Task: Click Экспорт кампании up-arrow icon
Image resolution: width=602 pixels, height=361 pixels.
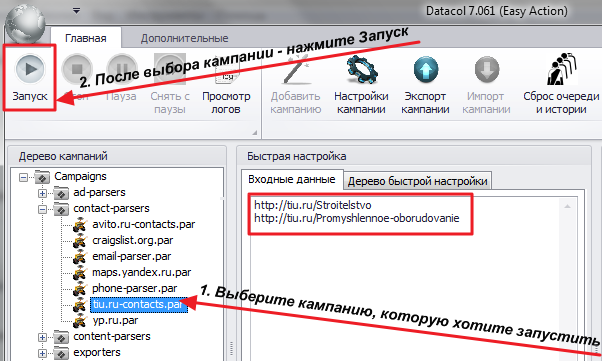Action: coord(426,70)
